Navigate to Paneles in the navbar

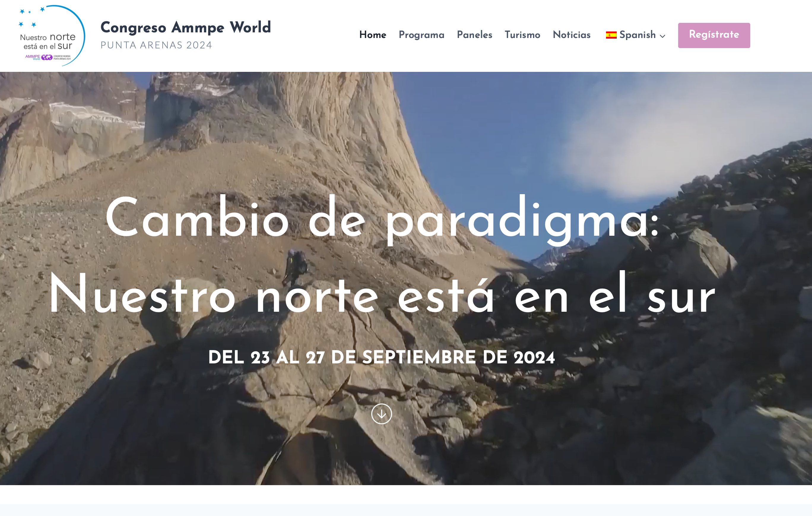(x=474, y=35)
